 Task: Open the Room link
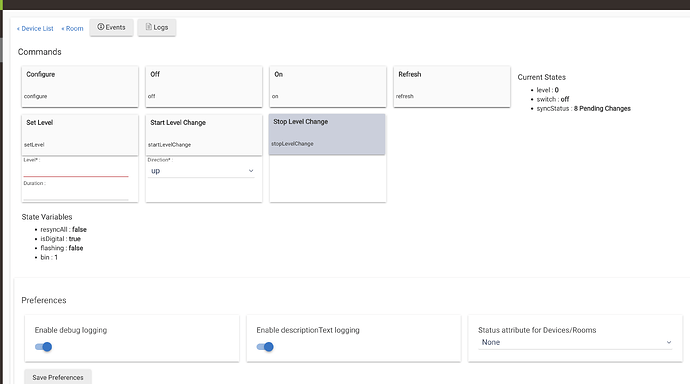[72, 29]
